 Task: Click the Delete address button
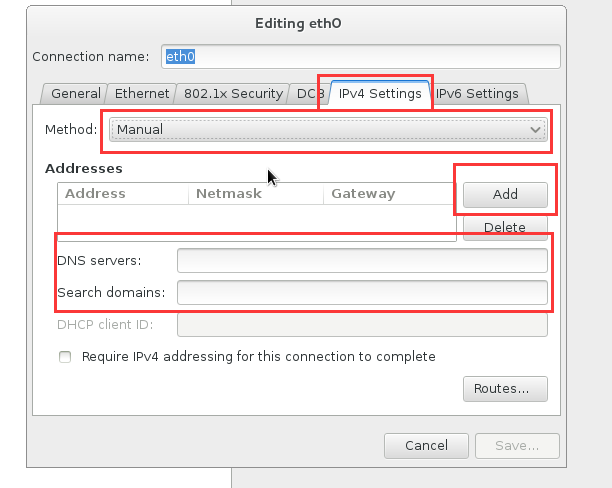[504, 227]
